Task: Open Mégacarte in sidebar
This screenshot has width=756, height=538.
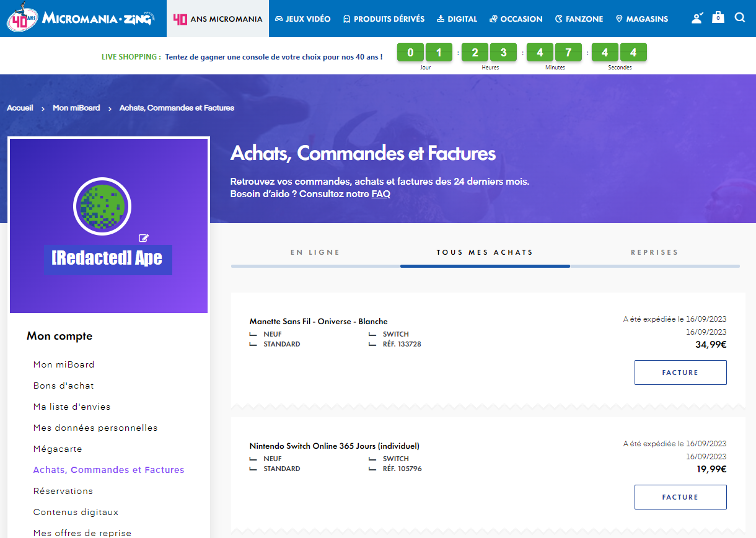Action: click(x=58, y=449)
